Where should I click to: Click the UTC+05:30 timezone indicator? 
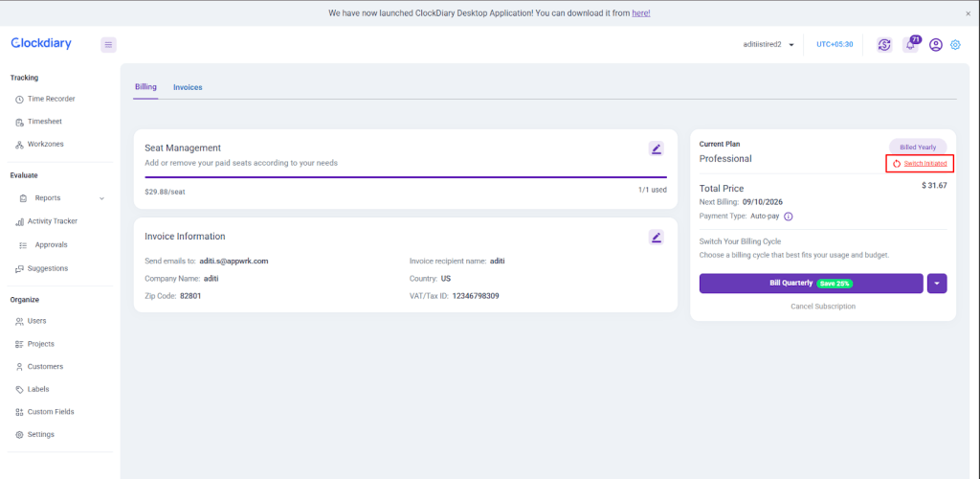[x=835, y=44]
